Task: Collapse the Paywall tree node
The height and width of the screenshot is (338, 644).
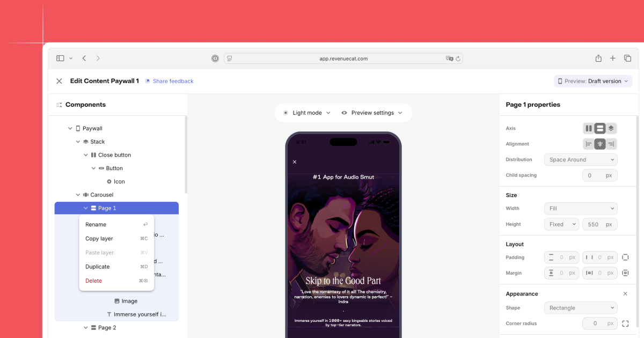Action: (70, 128)
